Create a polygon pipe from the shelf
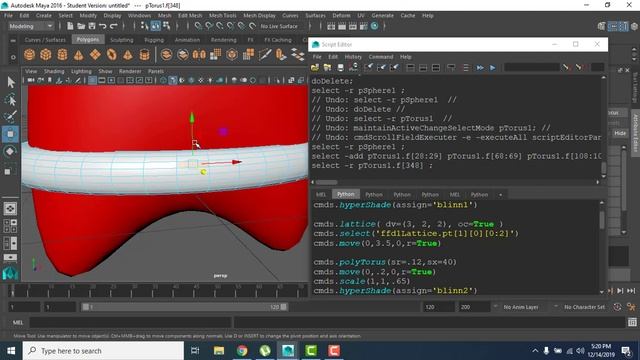This screenshot has height=360, width=640. pyautogui.click(x=144, y=54)
